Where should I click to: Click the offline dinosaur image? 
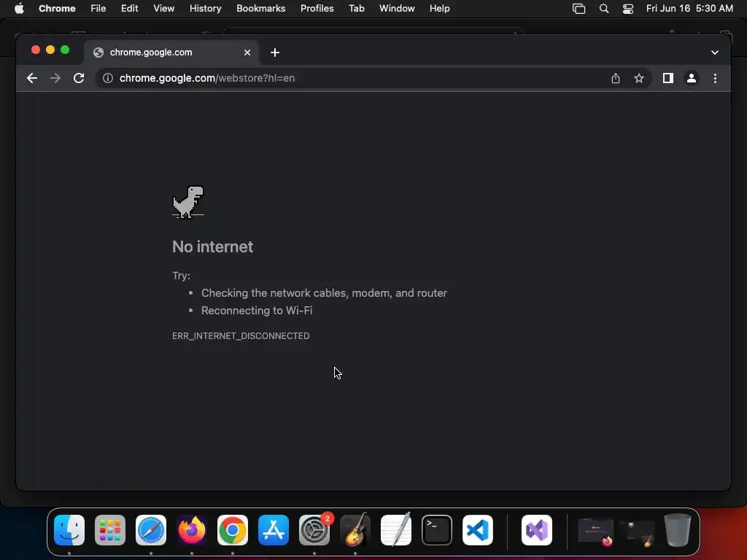coord(188,202)
